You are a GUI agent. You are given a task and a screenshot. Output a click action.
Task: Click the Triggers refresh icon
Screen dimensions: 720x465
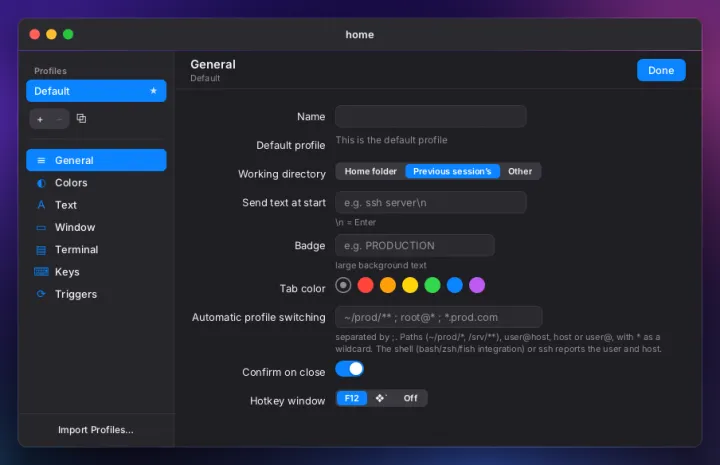41,294
